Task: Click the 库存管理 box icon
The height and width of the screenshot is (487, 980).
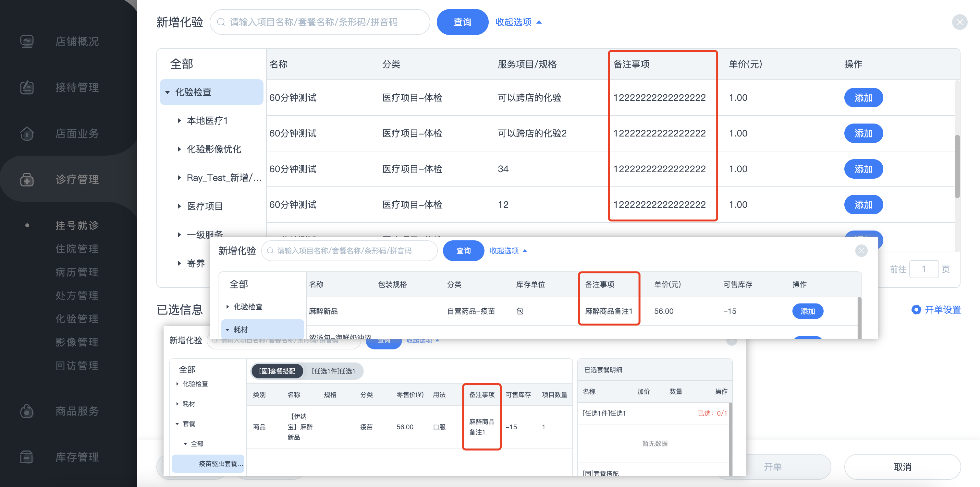Action: coord(27,457)
